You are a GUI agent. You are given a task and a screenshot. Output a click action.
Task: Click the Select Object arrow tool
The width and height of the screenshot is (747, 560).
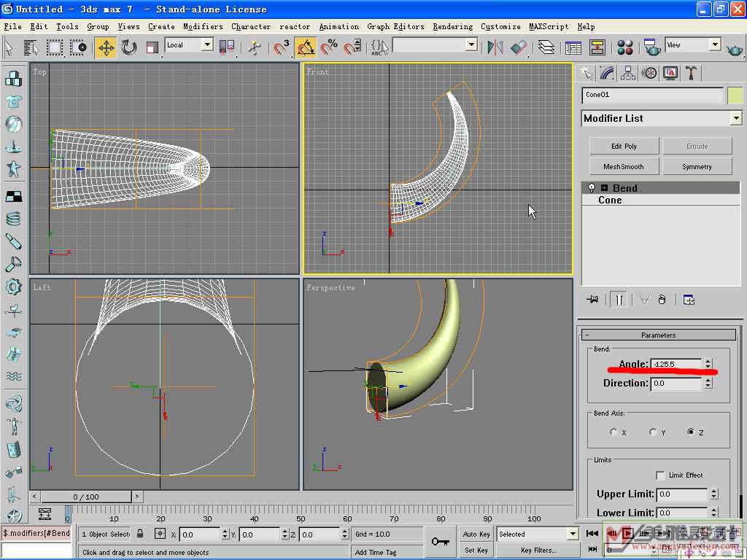click(x=9, y=47)
